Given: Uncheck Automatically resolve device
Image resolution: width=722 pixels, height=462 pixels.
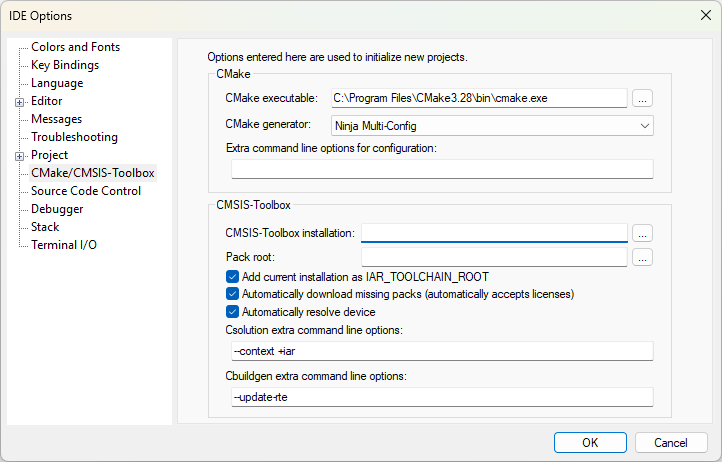Looking at the screenshot, I should click(x=233, y=312).
